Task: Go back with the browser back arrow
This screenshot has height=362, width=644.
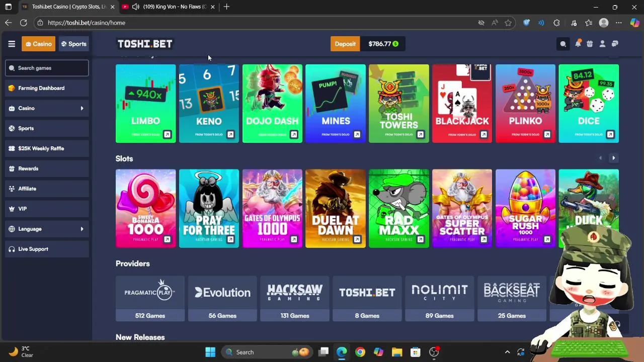Action: click(x=8, y=23)
